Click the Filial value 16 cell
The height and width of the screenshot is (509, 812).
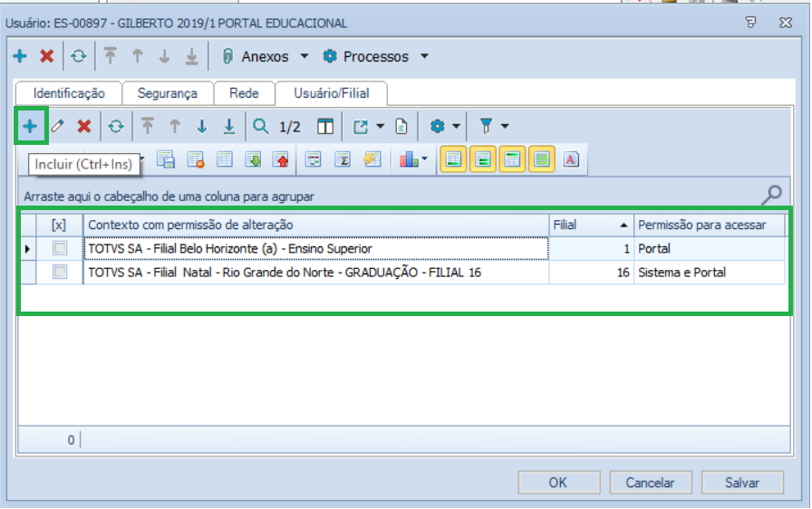point(592,272)
